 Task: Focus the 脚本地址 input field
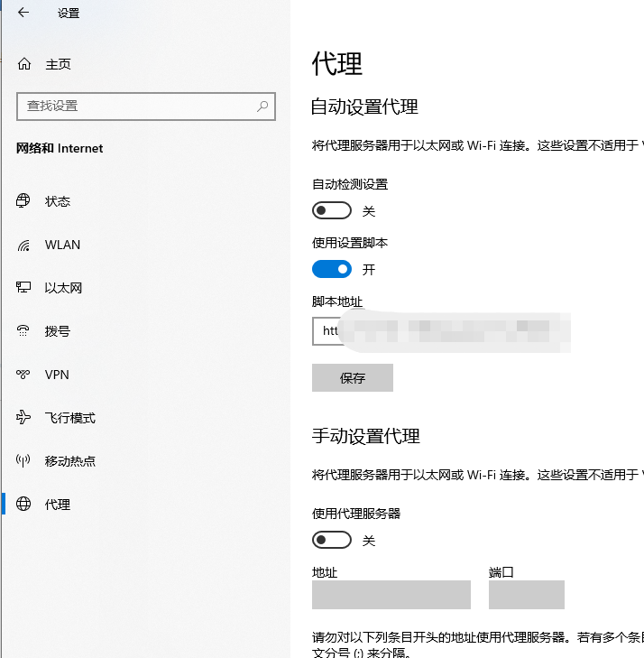[x=442, y=331]
